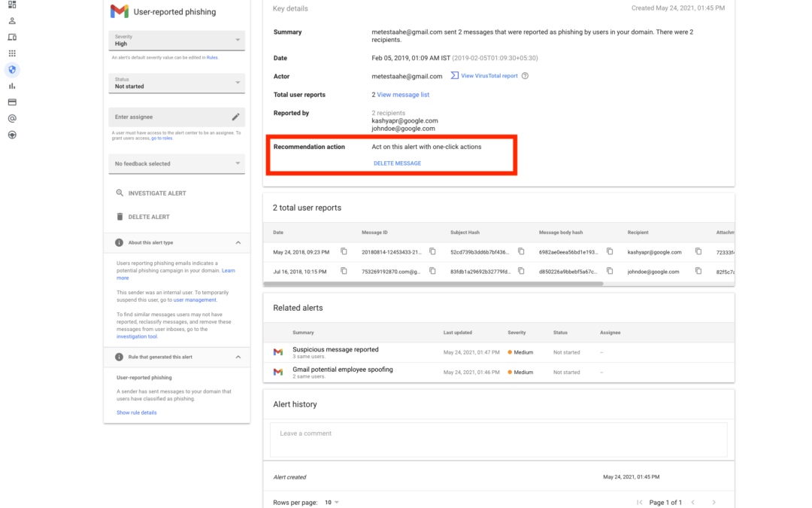Open the globe icon in left sidebar
Screen dimensions: 812x508
[x=12, y=135]
